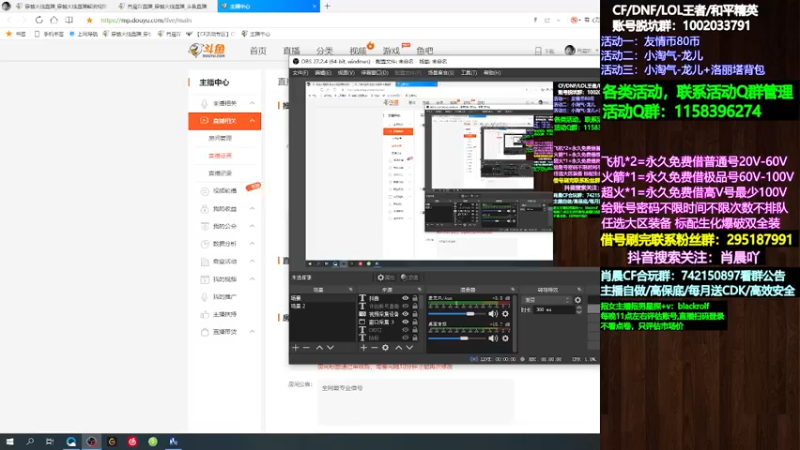Screen dimensions: 800x450
Task: Go to browser home page icon
Action: [x=54, y=20]
